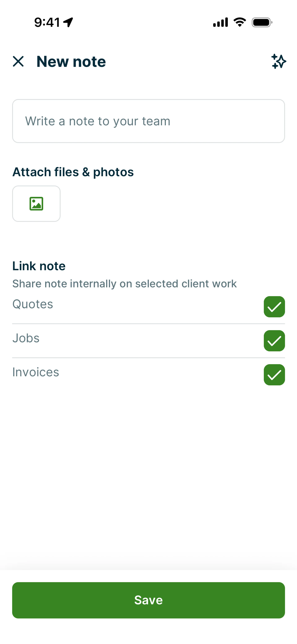Tap the Wi-Fi status icon
This screenshot has height=644, width=297.
239,22
